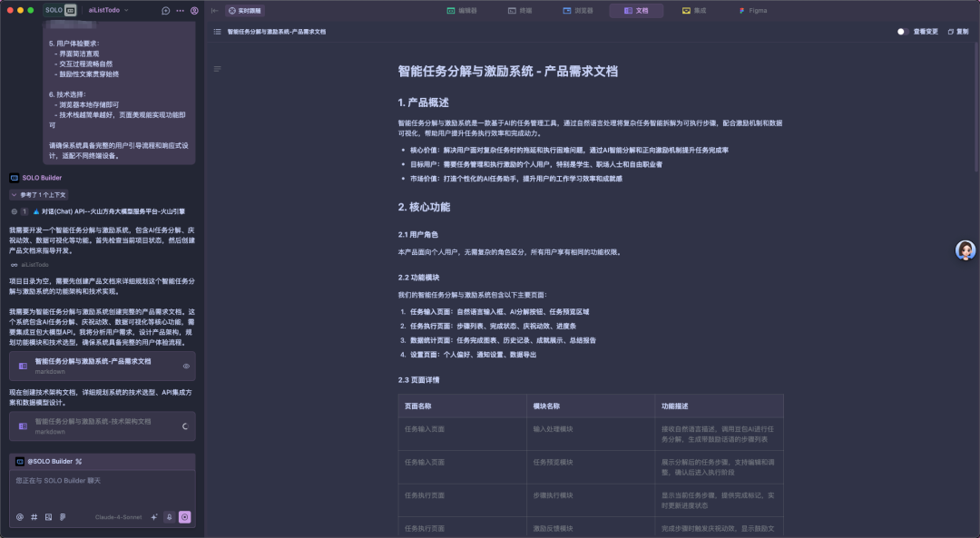The height and width of the screenshot is (538, 980).
Task: Select the 文档 document tab
Action: coord(636,11)
